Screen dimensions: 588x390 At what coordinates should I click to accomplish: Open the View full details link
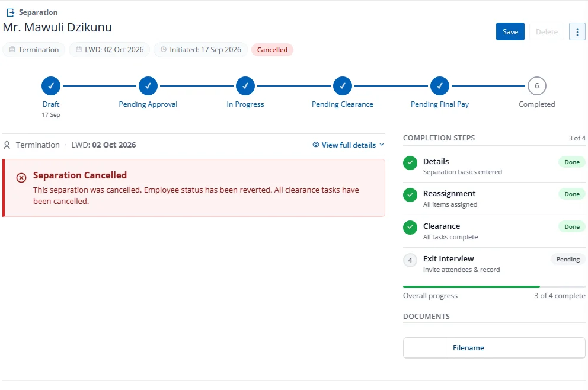pos(349,145)
